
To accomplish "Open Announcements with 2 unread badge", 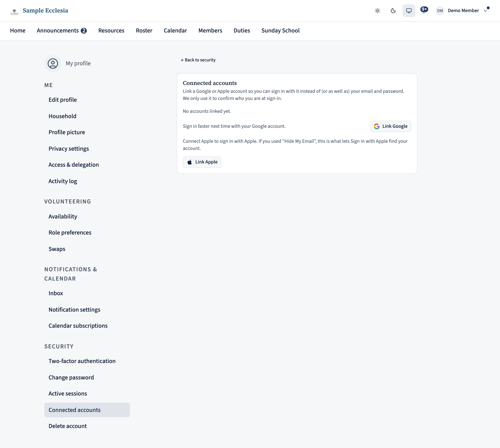I will [x=62, y=31].
